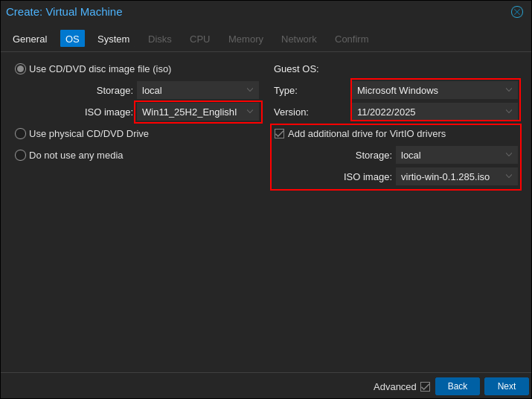The height and width of the screenshot is (399, 532).
Task: Open the Win11_25H2 ISO image dropdown
Action: [250, 112]
